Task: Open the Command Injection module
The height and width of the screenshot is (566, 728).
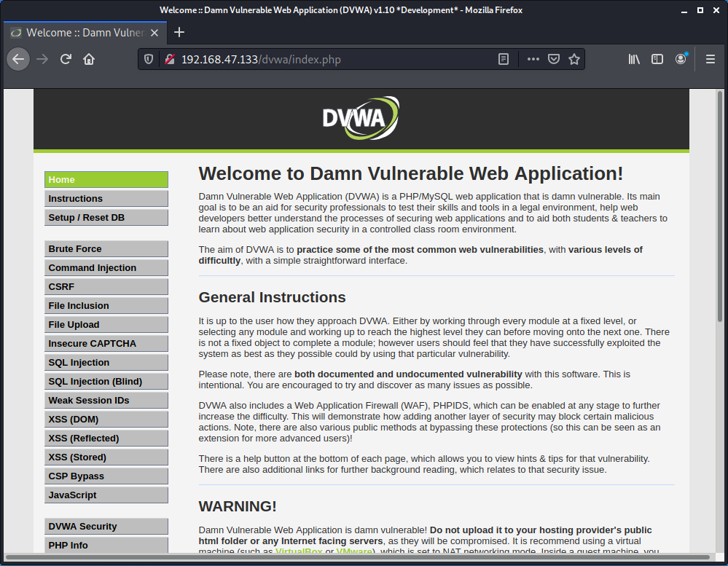Action: click(106, 267)
